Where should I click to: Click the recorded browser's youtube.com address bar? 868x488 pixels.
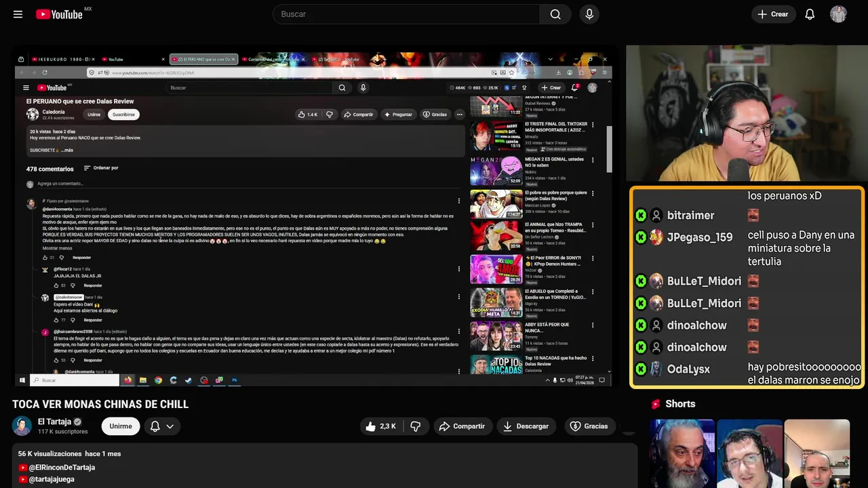[292, 73]
